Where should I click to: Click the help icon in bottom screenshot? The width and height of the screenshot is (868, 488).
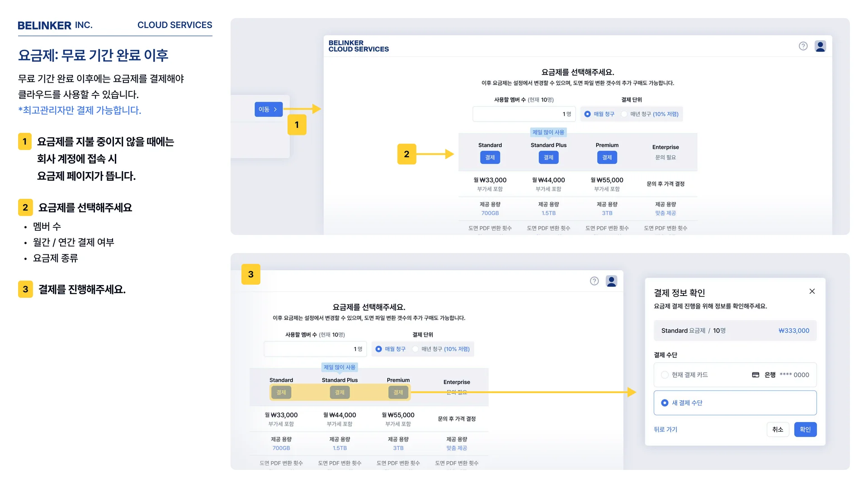594,281
